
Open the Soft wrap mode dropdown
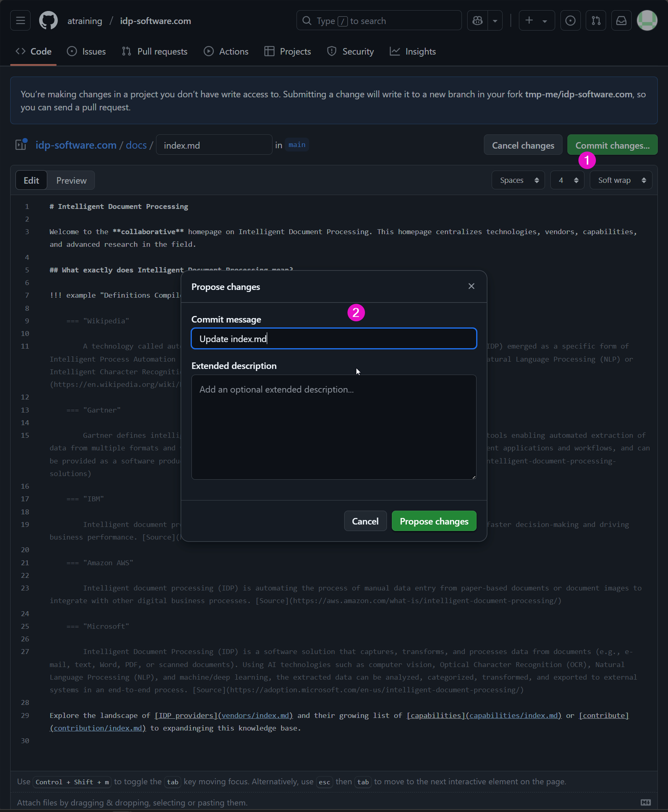point(621,180)
